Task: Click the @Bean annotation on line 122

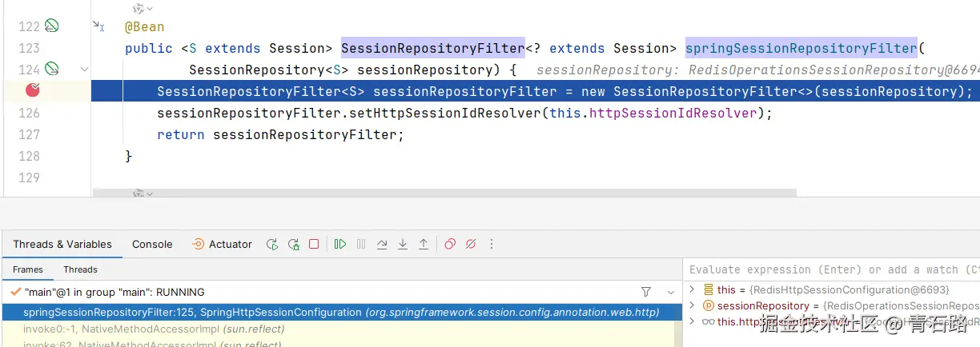Action: click(x=145, y=26)
